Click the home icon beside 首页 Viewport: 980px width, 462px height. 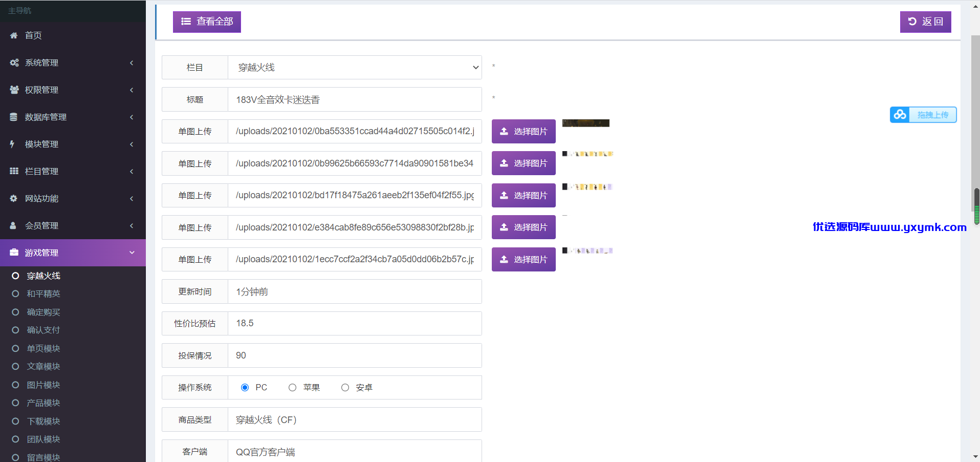pos(14,35)
